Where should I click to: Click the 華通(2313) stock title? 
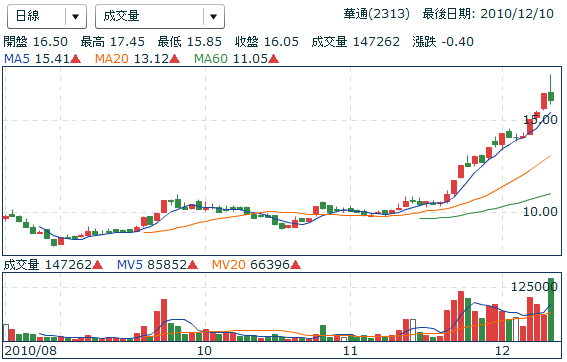pos(376,14)
